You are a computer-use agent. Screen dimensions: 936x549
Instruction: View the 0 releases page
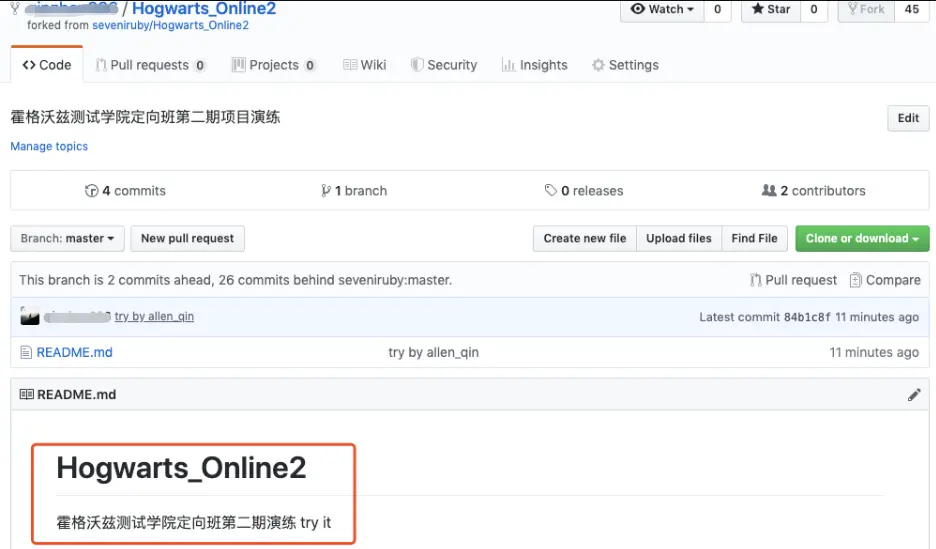click(584, 190)
